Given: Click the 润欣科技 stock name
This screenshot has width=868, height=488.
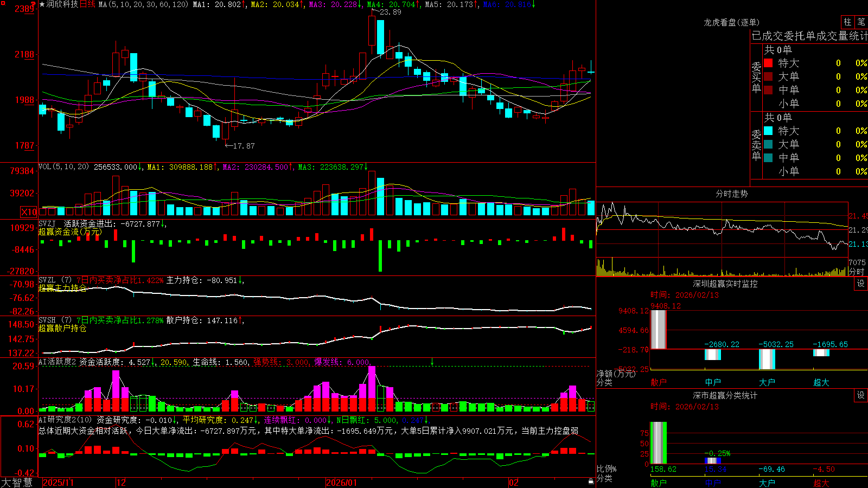Looking at the screenshot, I should (x=62, y=4).
